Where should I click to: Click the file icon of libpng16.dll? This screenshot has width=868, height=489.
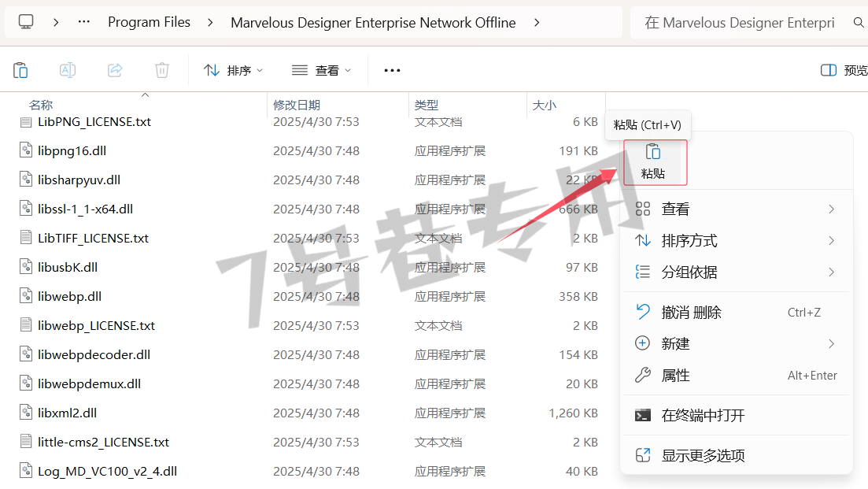pyautogui.click(x=25, y=150)
